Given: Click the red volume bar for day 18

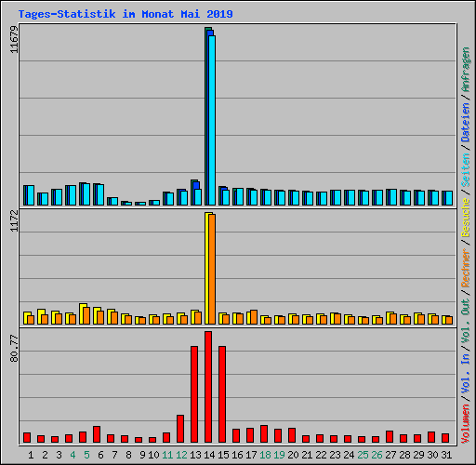Looking at the screenshot, I should point(264,433).
